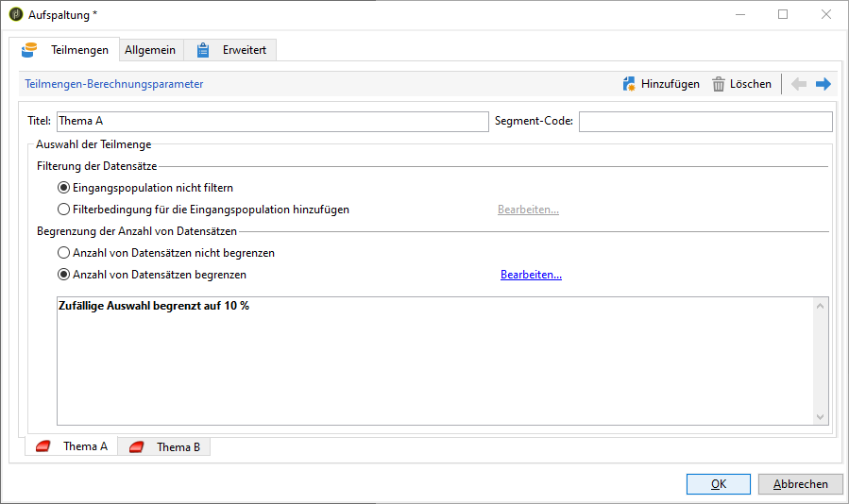Open the Thema B bottom tab

[x=178, y=447]
